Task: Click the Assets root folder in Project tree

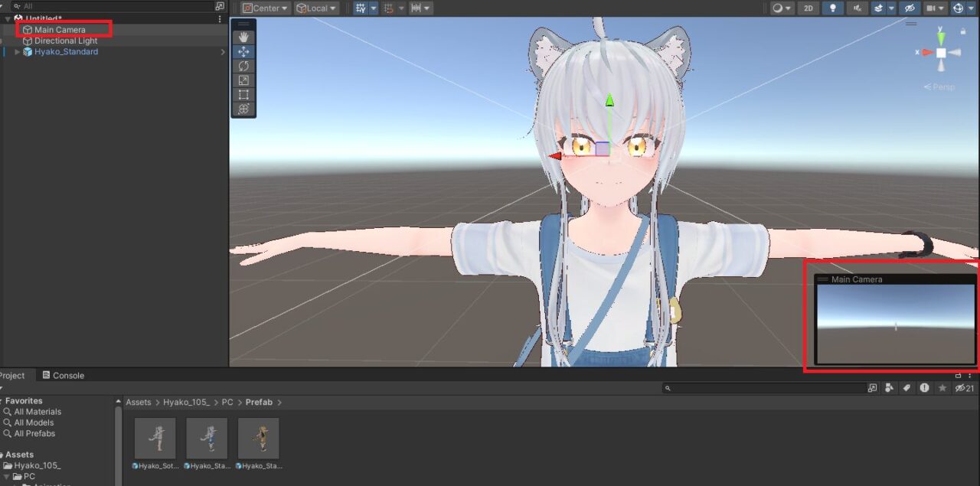Action: coord(19,455)
